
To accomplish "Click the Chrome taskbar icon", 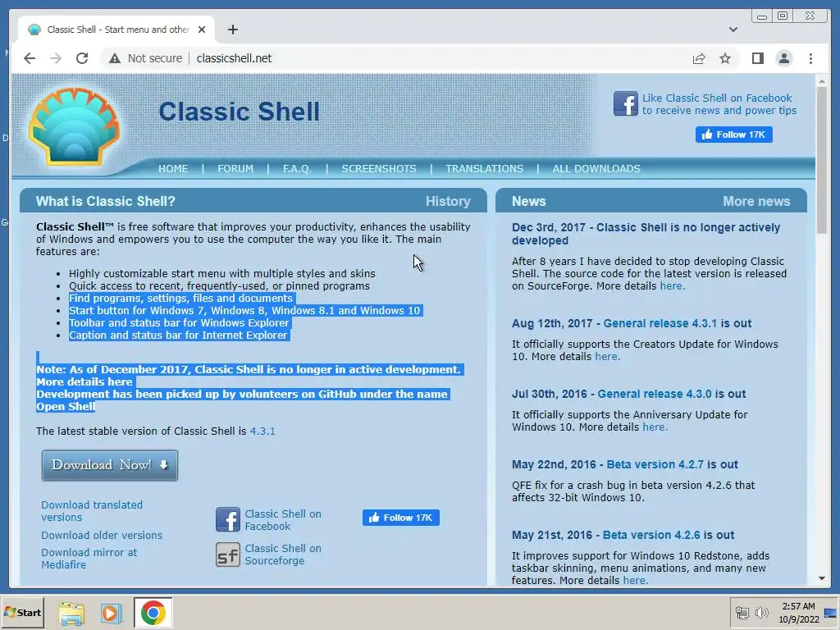I will (x=153, y=613).
